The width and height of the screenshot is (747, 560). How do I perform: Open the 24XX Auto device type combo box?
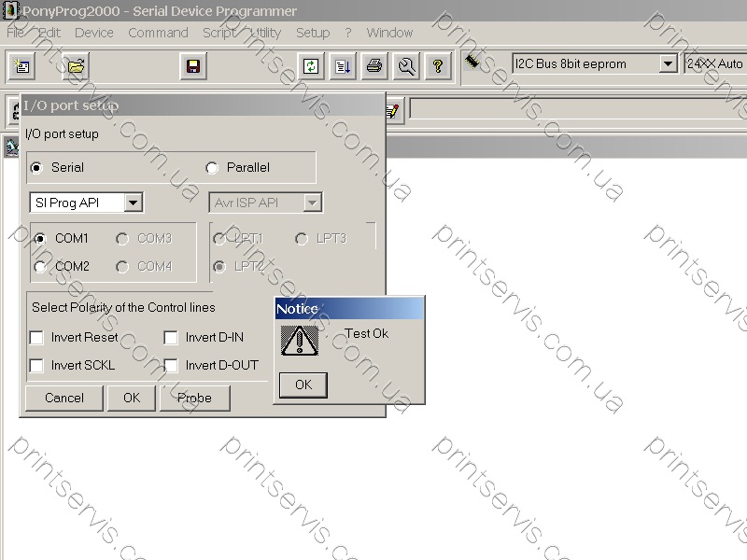tap(715, 63)
